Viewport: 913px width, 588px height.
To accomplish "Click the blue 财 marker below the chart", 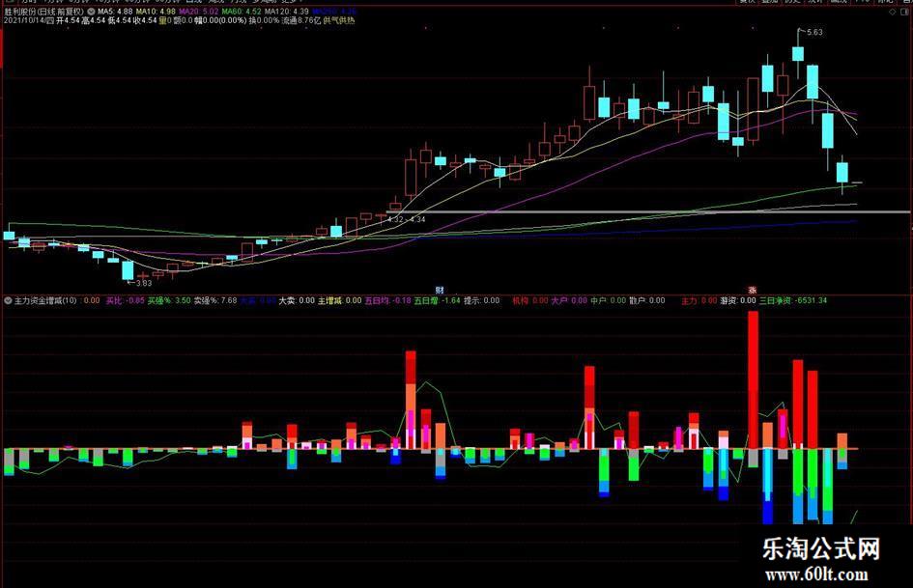I will point(440,290).
